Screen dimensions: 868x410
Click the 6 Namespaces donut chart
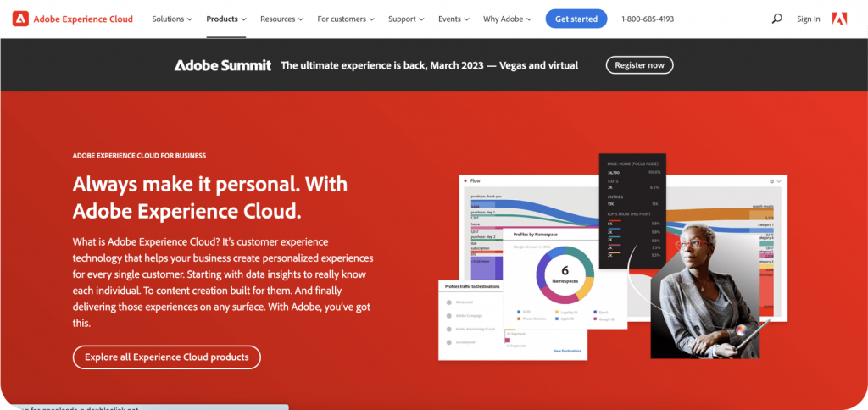(565, 275)
